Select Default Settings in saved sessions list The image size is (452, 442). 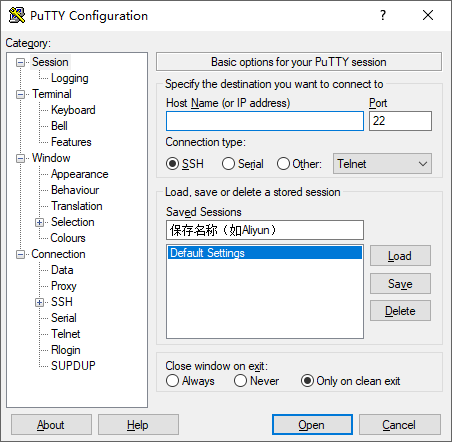point(265,253)
